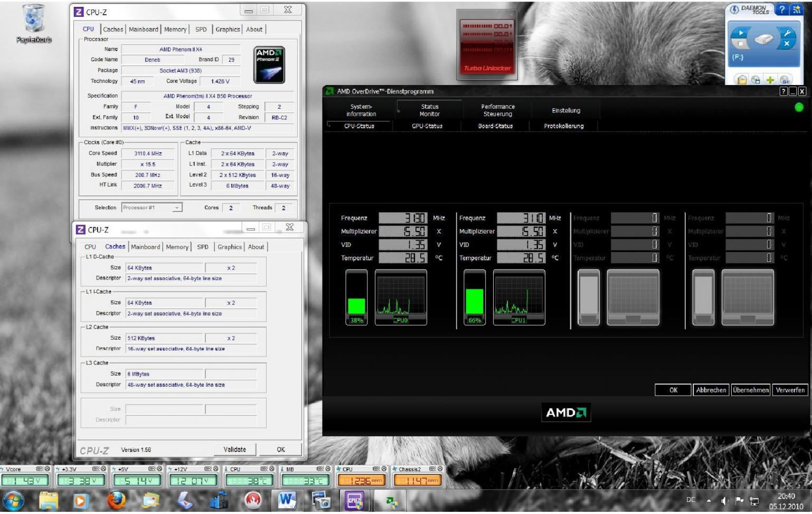The height and width of the screenshot is (514, 812).
Task: Show hidden tray icons arrow
Action: click(709, 501)
